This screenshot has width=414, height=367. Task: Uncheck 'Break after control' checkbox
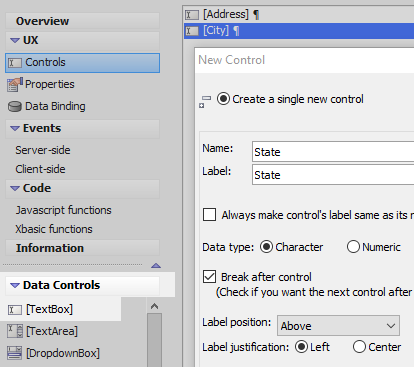click(x=209, y=277)
